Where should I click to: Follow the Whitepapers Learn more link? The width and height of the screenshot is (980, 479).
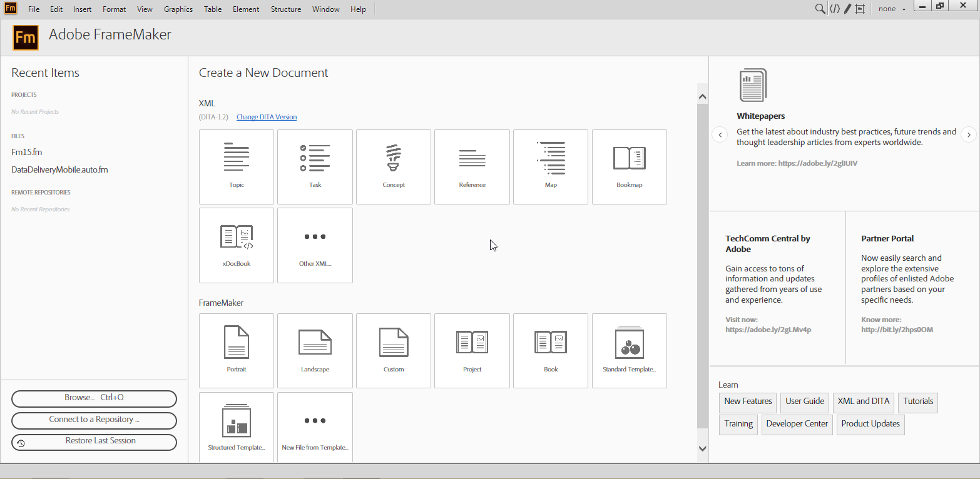click(797, 163)
